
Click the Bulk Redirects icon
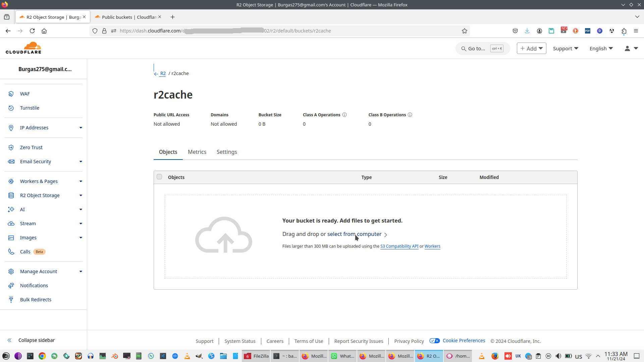[x=11, y=300]
